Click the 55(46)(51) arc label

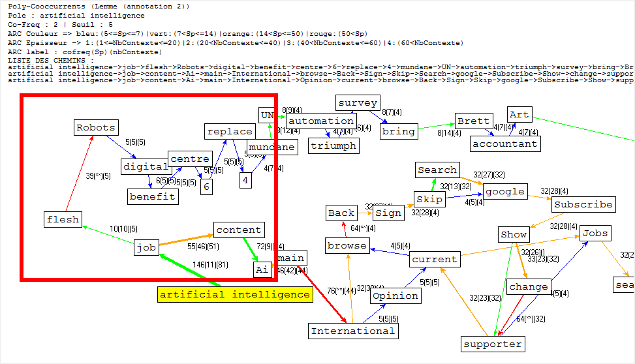tap(204, 246)
